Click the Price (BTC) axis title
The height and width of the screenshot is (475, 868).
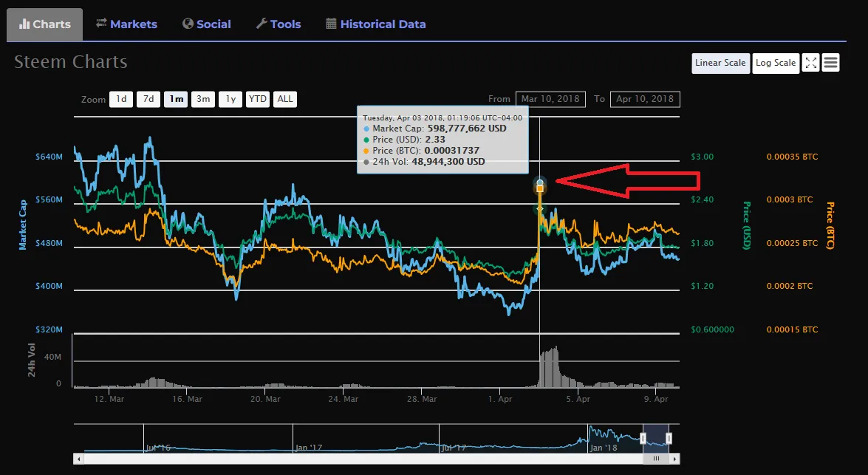pyautogui.click(x=830, y=226)
